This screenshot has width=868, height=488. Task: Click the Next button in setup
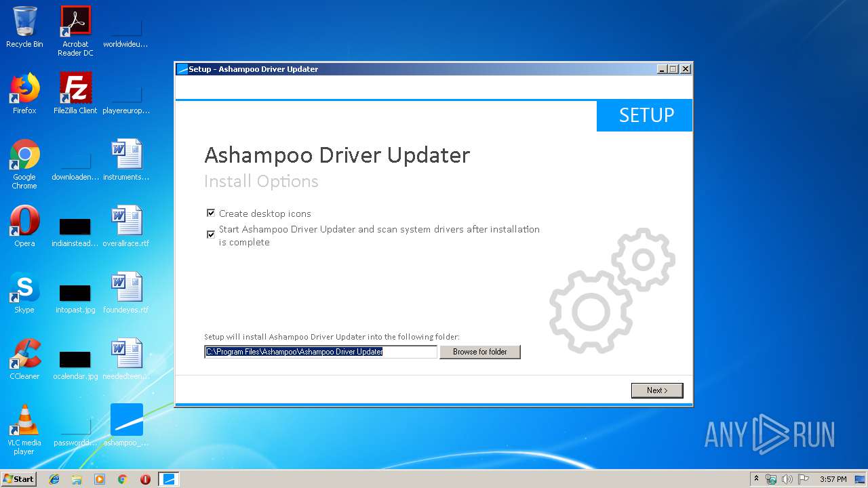click(657, 390)
